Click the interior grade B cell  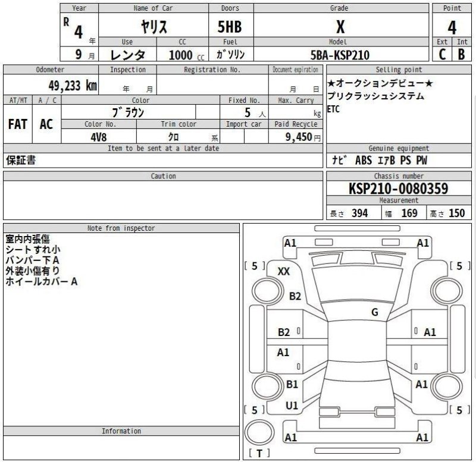[x=462, y=55]
